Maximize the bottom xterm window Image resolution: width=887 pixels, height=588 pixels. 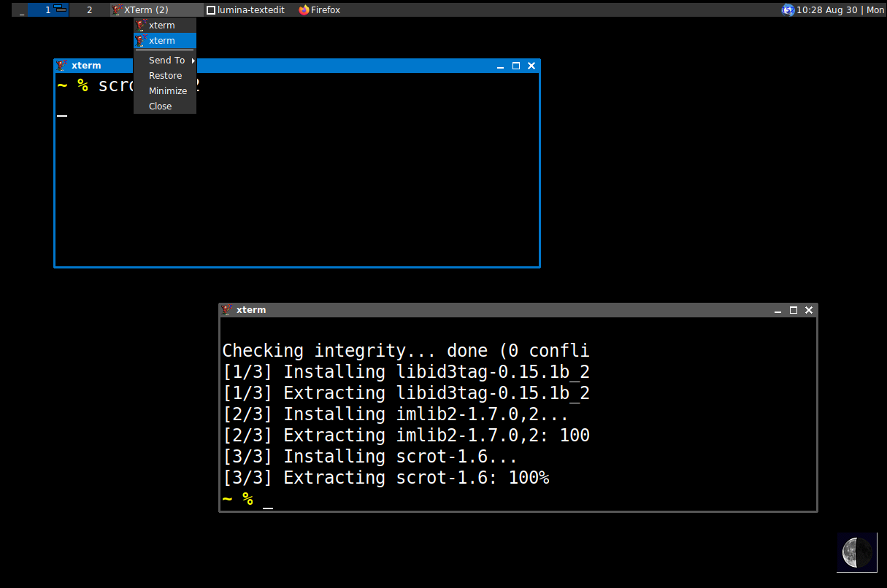[794, 310]
